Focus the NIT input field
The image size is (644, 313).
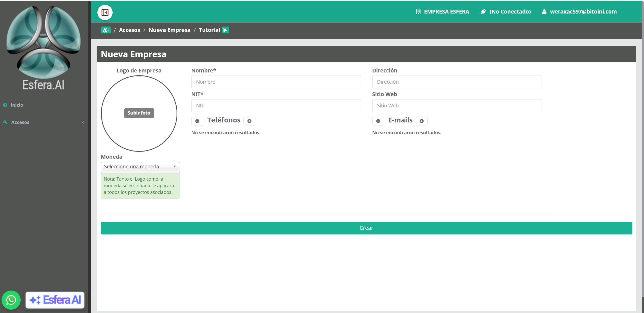point(276,106)
